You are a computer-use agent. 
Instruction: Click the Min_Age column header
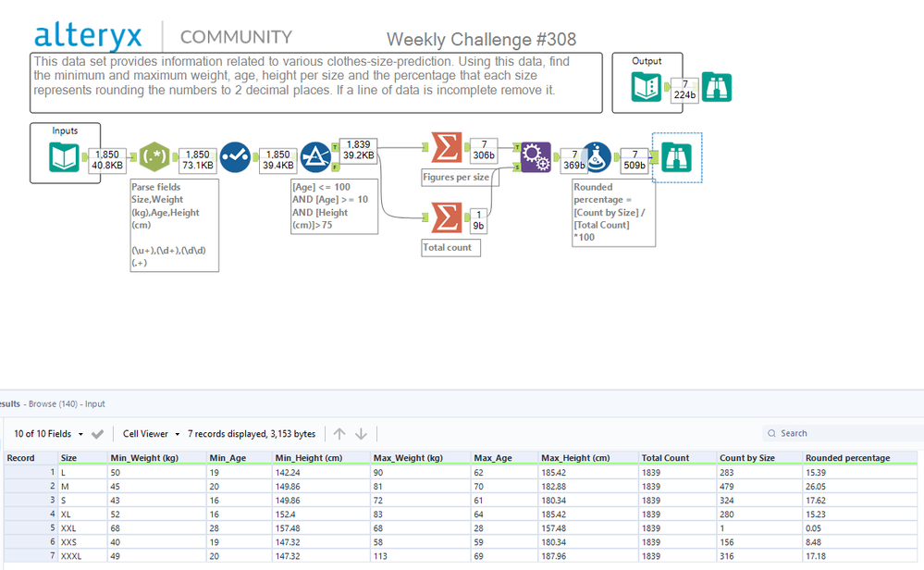(240, 458)
